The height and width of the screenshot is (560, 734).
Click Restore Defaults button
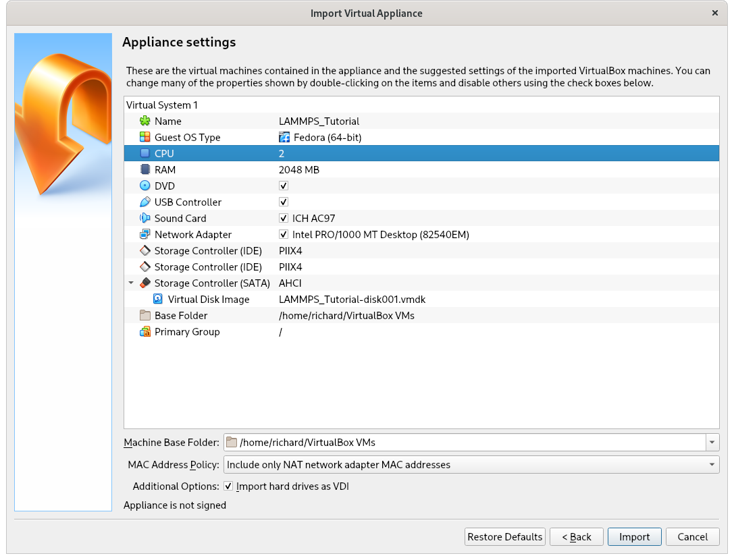[x=504, y=536]
